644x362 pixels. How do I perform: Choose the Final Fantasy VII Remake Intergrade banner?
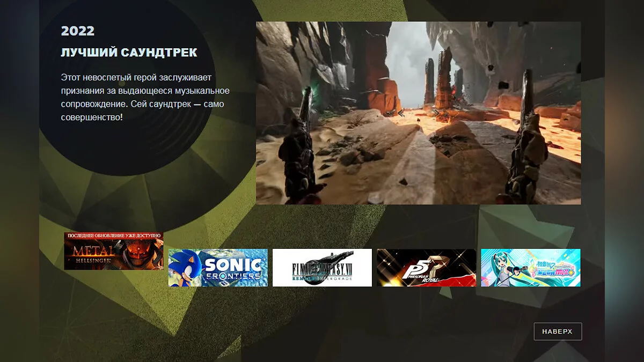pyautogui.click(x=322, y=268)
